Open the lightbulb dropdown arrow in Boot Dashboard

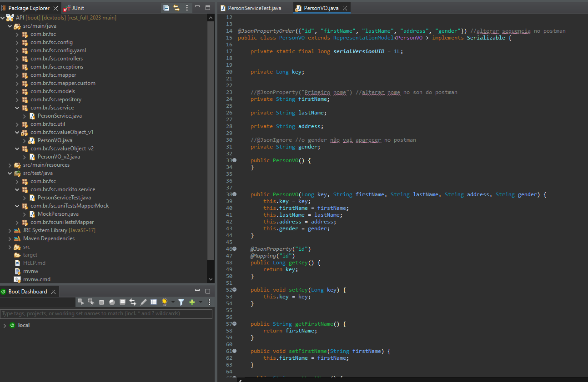[x=173, y=303]
